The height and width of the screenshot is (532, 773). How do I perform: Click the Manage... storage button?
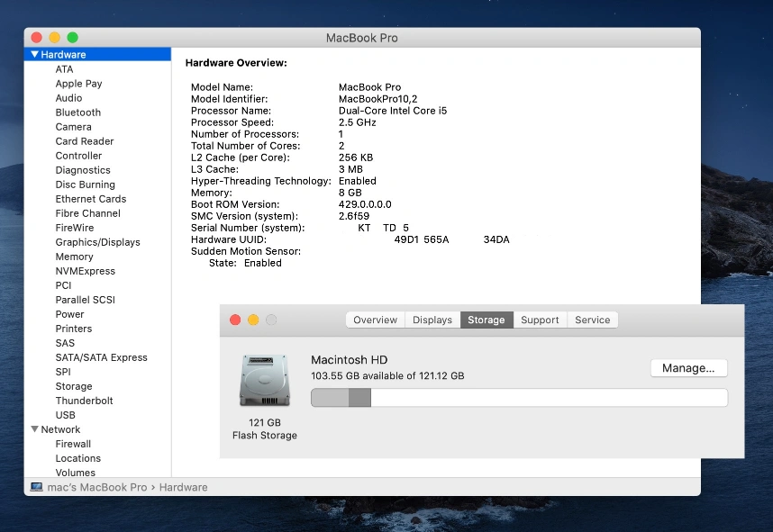pos(688,368)
